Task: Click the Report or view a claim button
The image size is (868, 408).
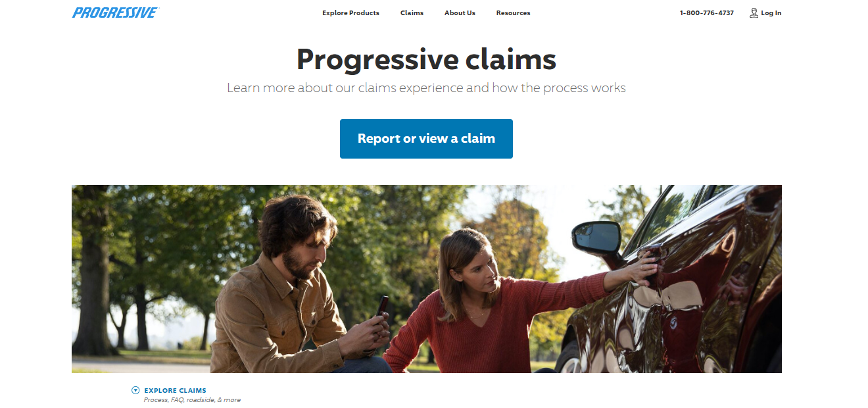Action: [x=426, y=139]
